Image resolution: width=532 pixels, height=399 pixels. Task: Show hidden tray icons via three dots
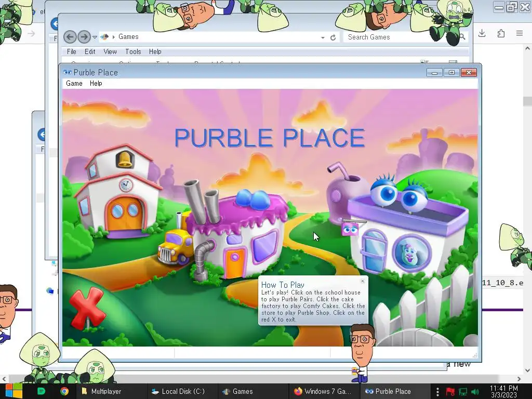[437, 392]
